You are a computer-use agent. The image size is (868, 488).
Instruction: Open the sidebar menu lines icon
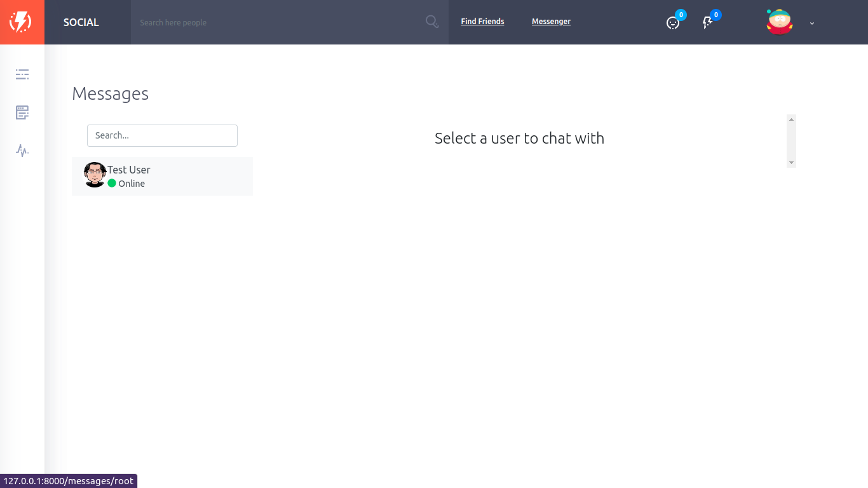(22, 74)
